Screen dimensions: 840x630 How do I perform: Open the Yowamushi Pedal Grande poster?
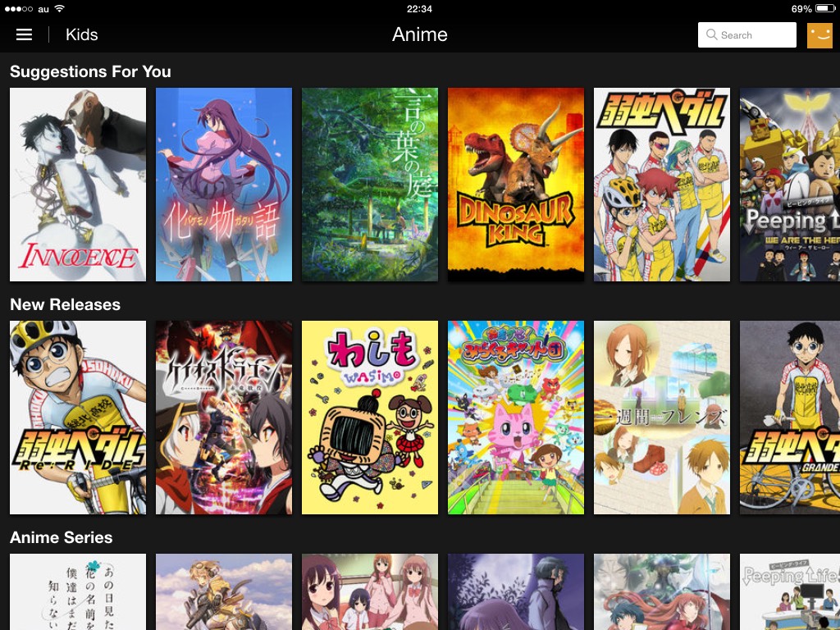point(790,418)
